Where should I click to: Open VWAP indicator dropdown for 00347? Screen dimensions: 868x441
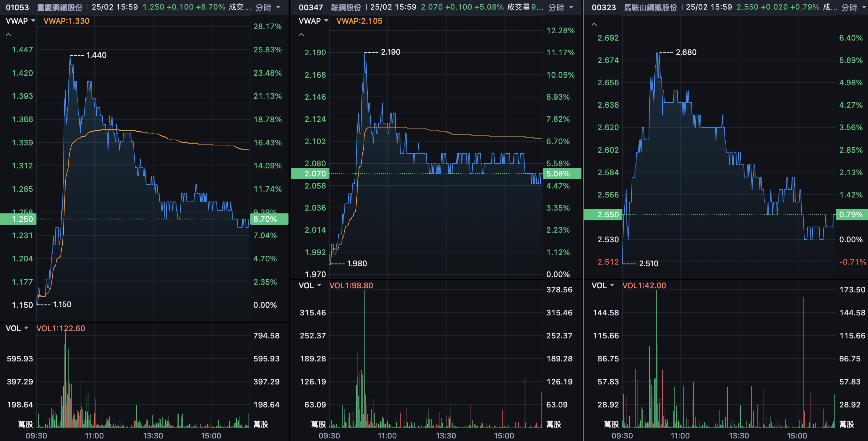point(313,21)
